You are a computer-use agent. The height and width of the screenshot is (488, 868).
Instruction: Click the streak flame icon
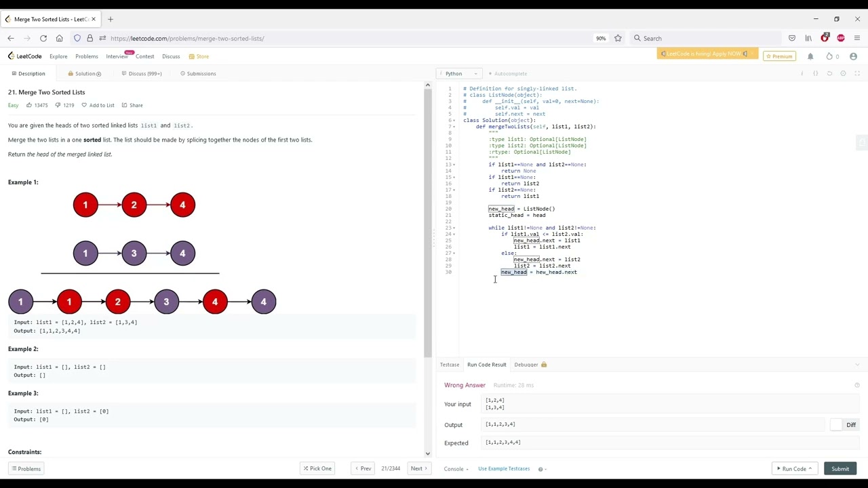pos(829,56)
